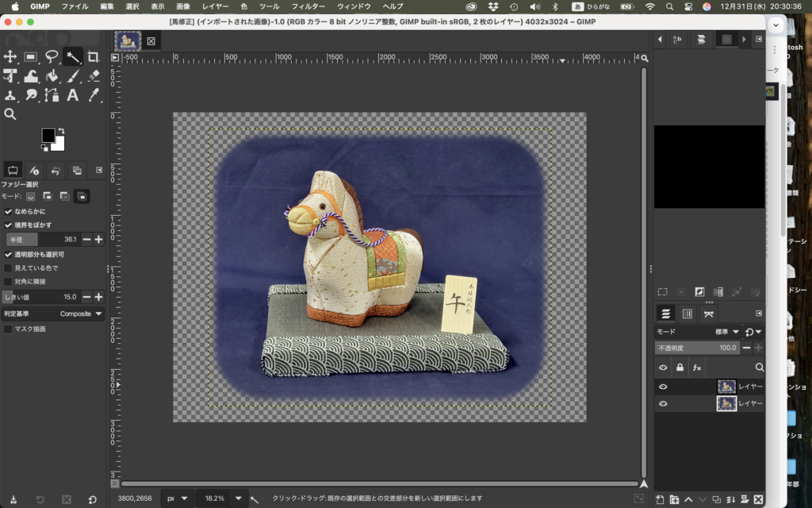Uncheck the なめらかに checkbox

[8, 212]
